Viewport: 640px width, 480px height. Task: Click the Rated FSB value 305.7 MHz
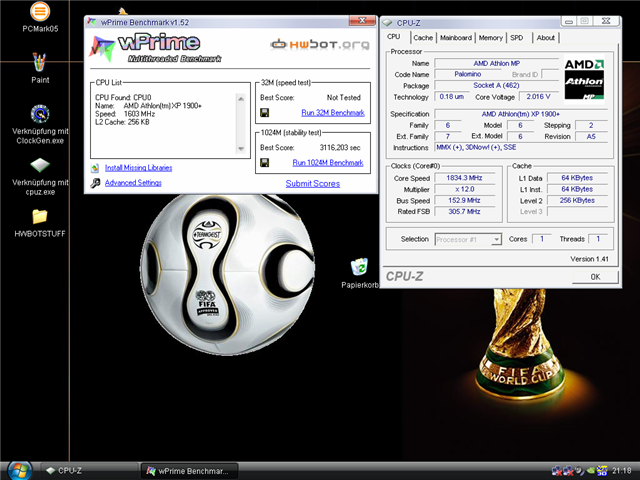tap(464, 211)
